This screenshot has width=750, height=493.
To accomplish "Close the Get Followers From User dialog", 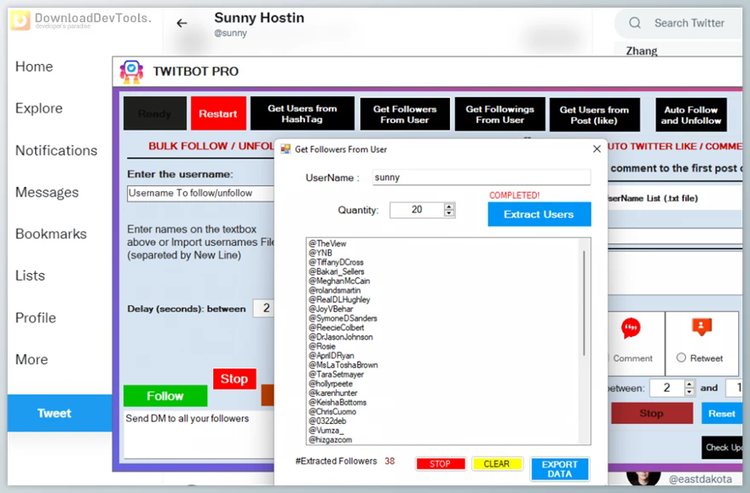I will (x=596, y=149).
